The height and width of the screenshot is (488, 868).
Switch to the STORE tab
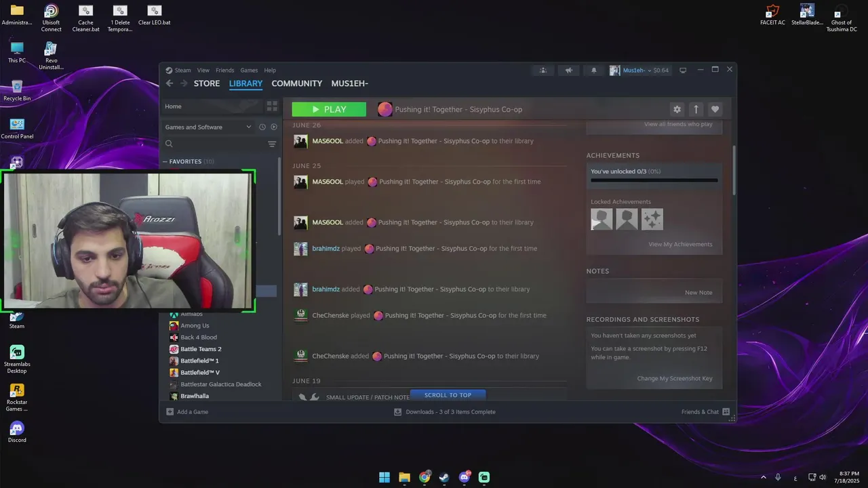207,83
